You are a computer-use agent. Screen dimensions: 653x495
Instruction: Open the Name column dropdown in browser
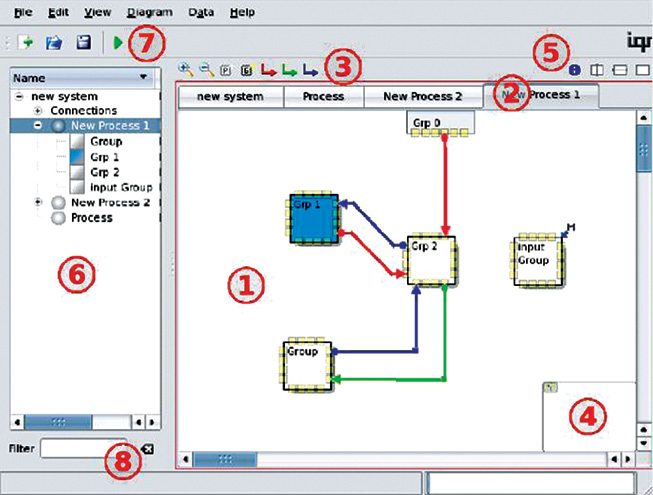coord(144,76)
